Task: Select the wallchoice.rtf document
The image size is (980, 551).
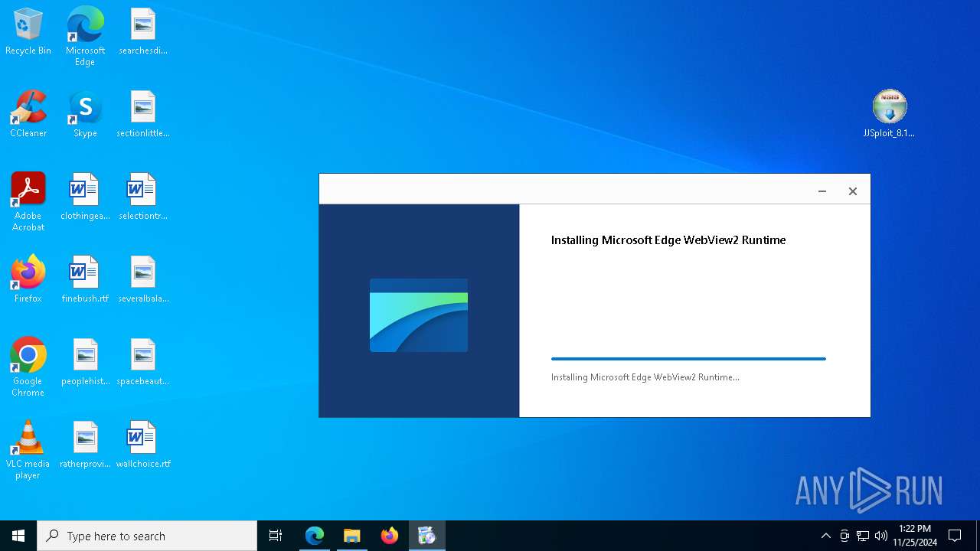Action: (143, 445)
